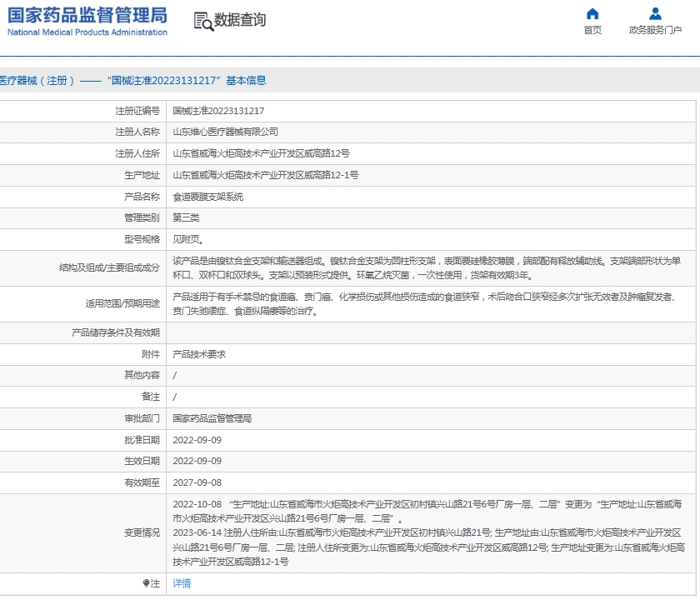Screen dimensions: 700x600
Task: Click the data query magnifier icon
Action: (203, 22)
